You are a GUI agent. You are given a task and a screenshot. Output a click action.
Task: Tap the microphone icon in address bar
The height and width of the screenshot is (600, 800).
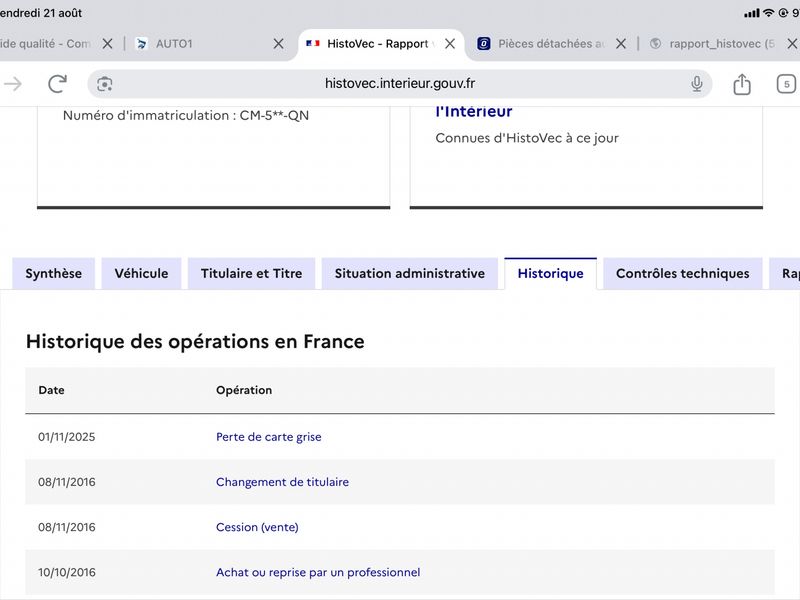(696, 84)
